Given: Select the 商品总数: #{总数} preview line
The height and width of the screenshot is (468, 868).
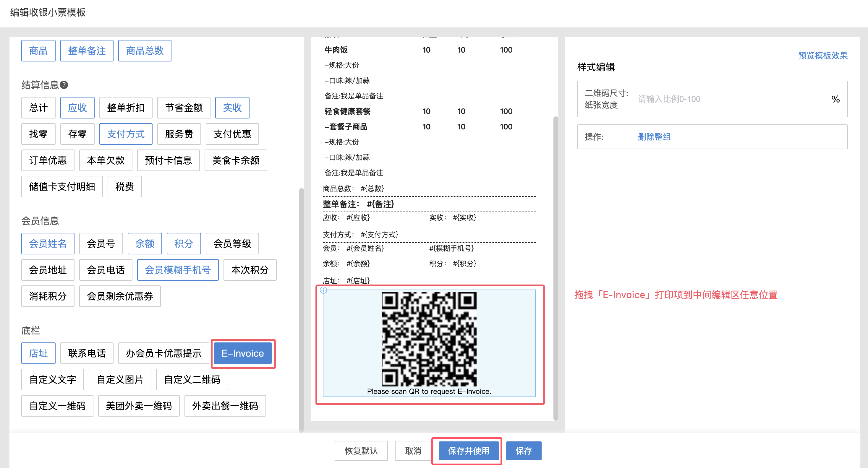Looking at the screenshot, I should [x=354, y=188].
